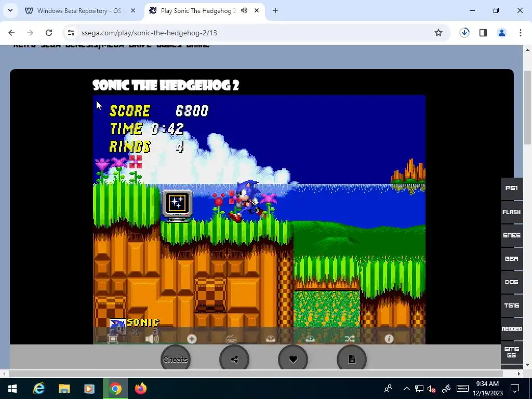Click the page vertical scrollbar thumb
This screenshot has width=532, height=399.
click(x=528, y=107)
